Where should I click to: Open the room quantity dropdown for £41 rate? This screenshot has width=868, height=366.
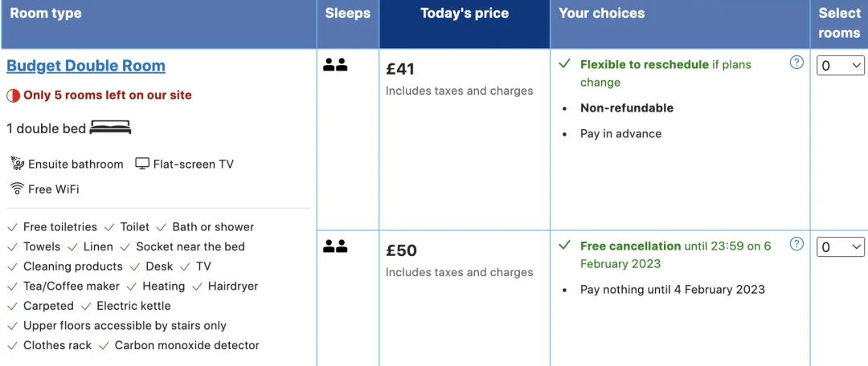pyautogui.click(x=841, y=66)
